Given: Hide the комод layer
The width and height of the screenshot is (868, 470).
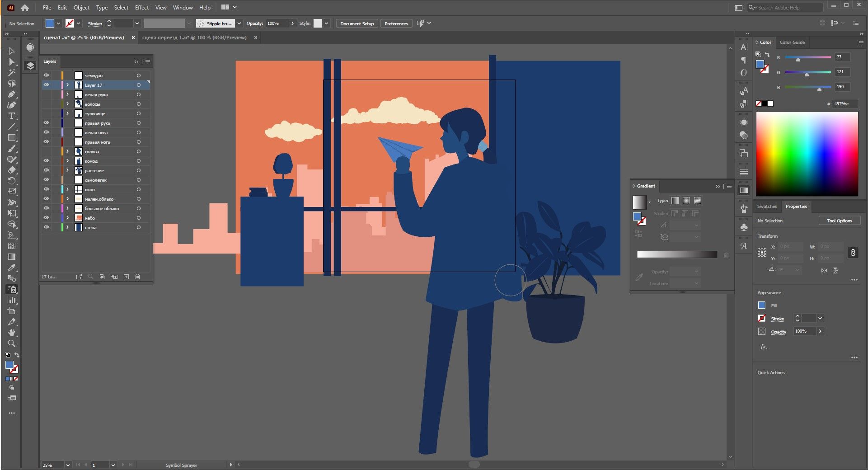Looking at the screenshot, I should [x=46, y=161].
